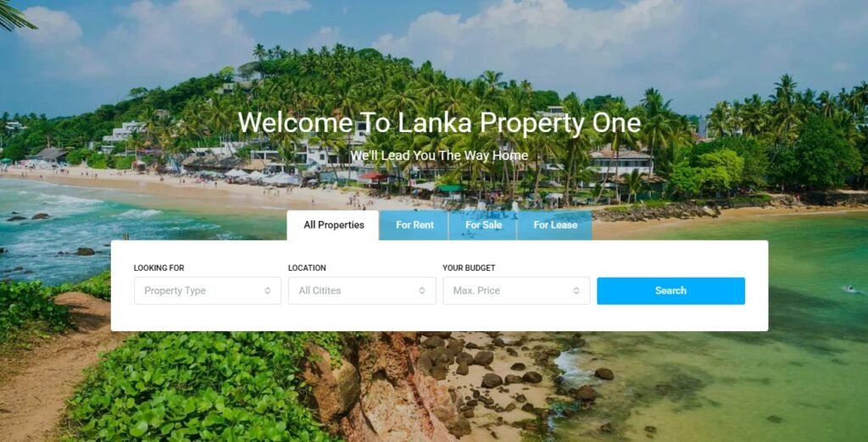Expand the All Citites location dropdown
This screenshot has width=868, height=442.
coord(362,290)
